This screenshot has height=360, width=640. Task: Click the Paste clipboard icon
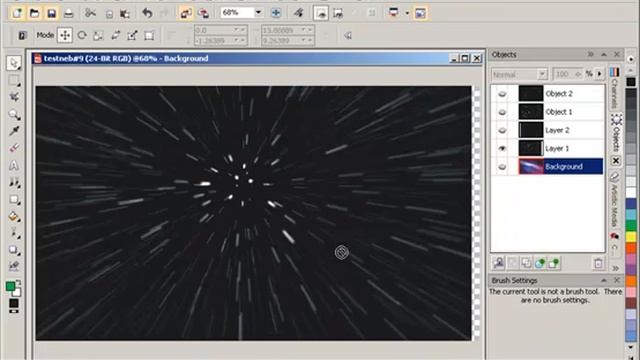125,14
